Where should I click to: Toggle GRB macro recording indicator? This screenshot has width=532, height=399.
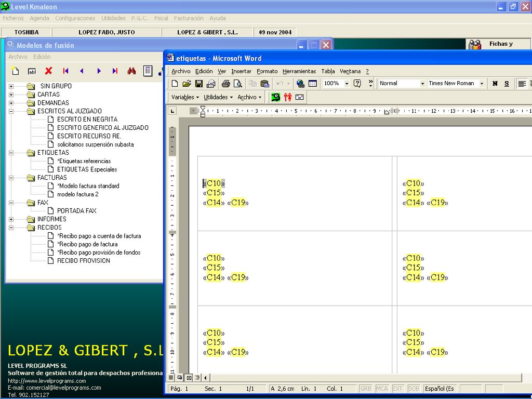[x=366, y=389]
